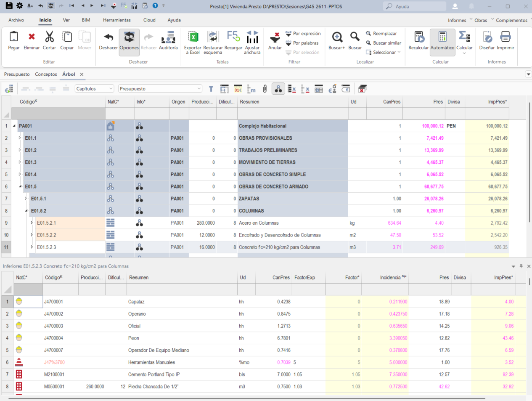Collapse the E01.5.2 COLUMNAS node
The height and width of the screenshot is (401, 532).
coord(26,211)
